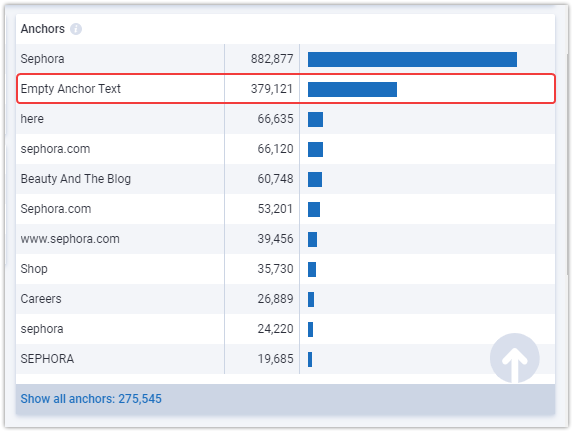Click the scroll-to-top arrow button

(515, 358)
